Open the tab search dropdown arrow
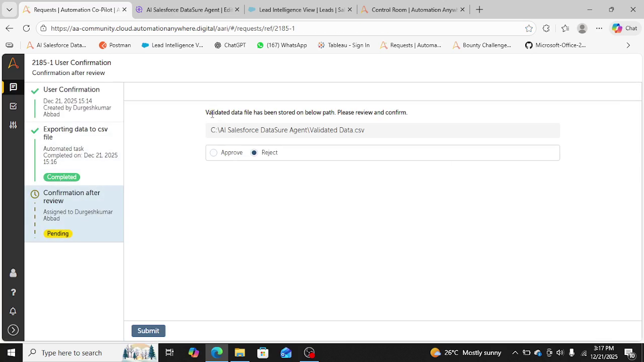Viewport: 644px width, 362px height. pyautogui.click(x=9, y=10)
